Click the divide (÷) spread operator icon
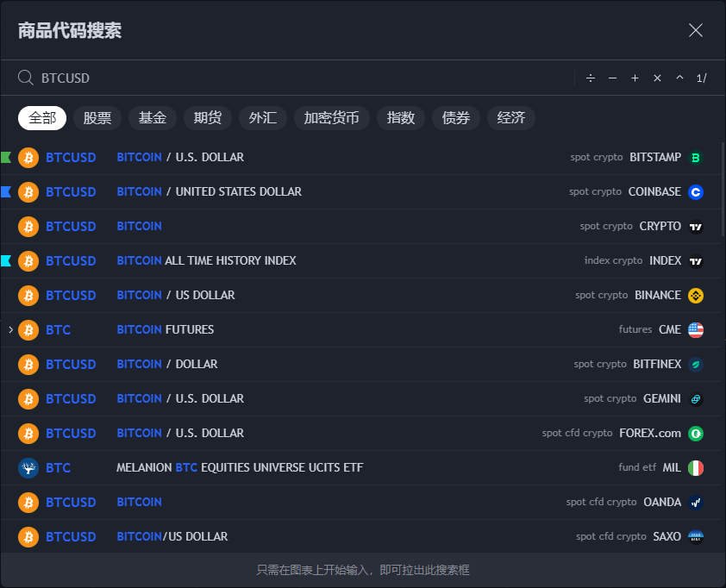The image size is (726, 588). pyautogui.click(x=591, y=78)
